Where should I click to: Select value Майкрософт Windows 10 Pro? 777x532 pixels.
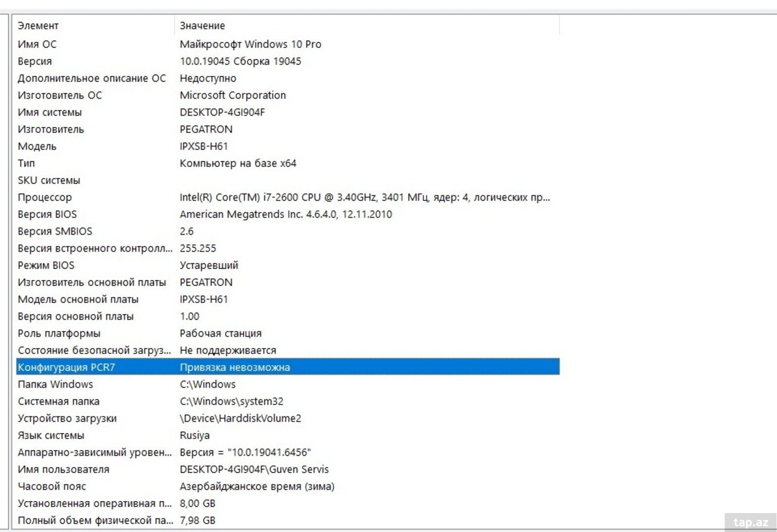tap(251, 44)
